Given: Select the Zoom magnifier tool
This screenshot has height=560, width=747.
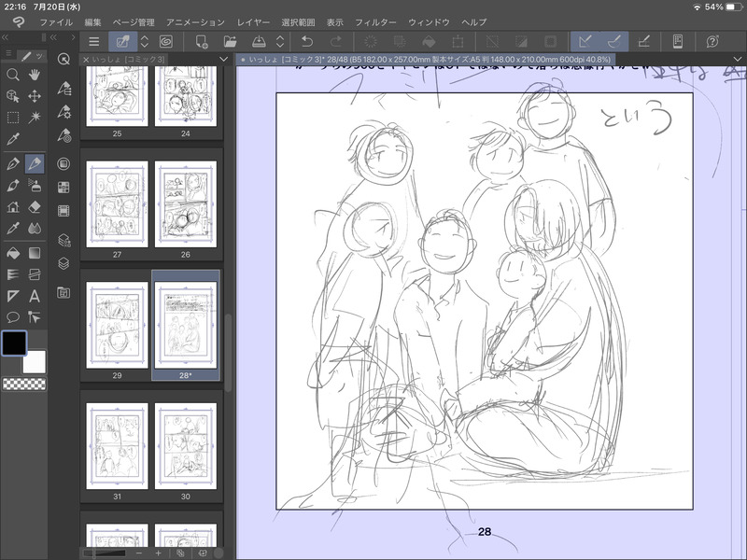Looking at the screenshot, I should coord(13,75).
